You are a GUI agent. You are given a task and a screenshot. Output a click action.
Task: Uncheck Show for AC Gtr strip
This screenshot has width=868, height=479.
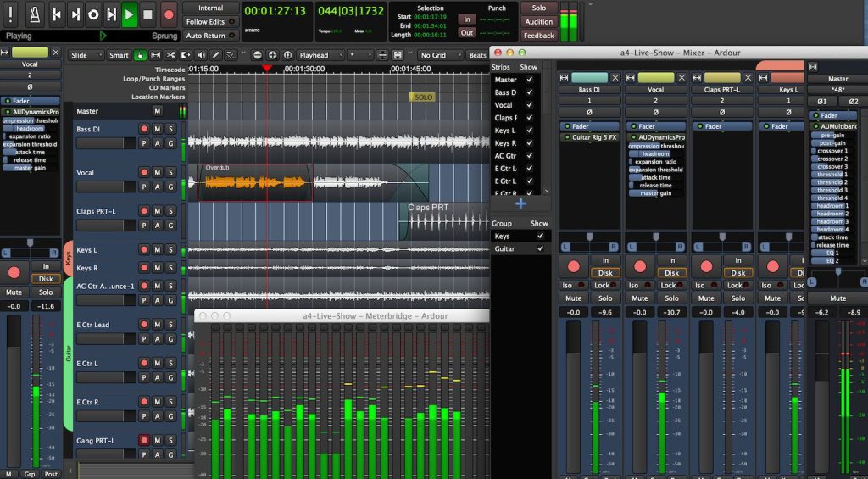530,156
